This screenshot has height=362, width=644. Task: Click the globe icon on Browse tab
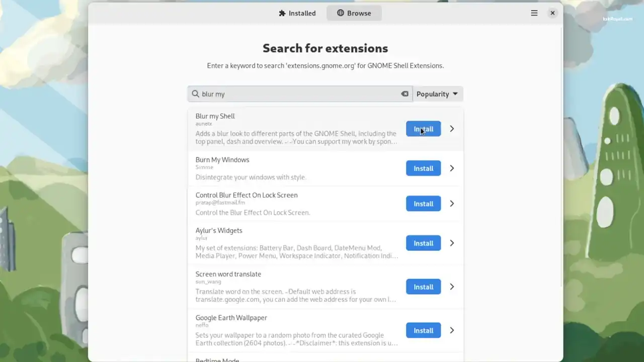(341, 13)
